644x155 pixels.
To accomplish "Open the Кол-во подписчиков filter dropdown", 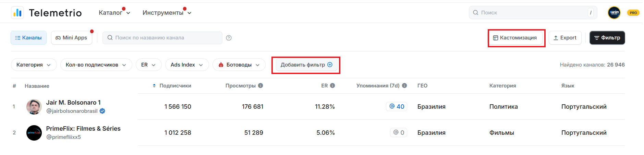I will tap(96, 65).
